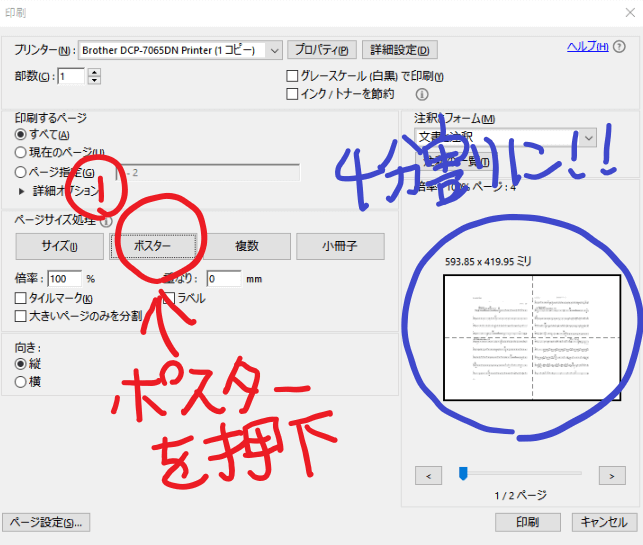This screenshot has height=545, width=643.
Task: Enable タイルマーク checkbox
Action: (x=21, y=298)
